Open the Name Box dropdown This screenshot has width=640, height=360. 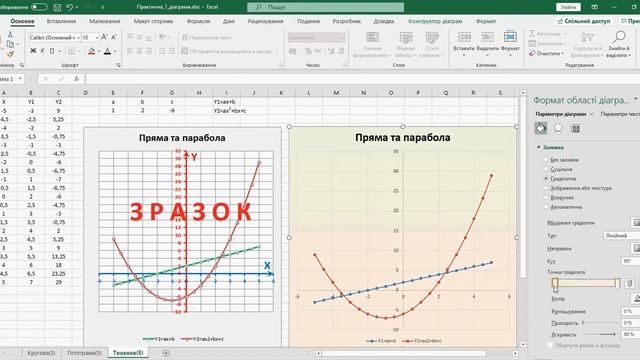point(20,79)
